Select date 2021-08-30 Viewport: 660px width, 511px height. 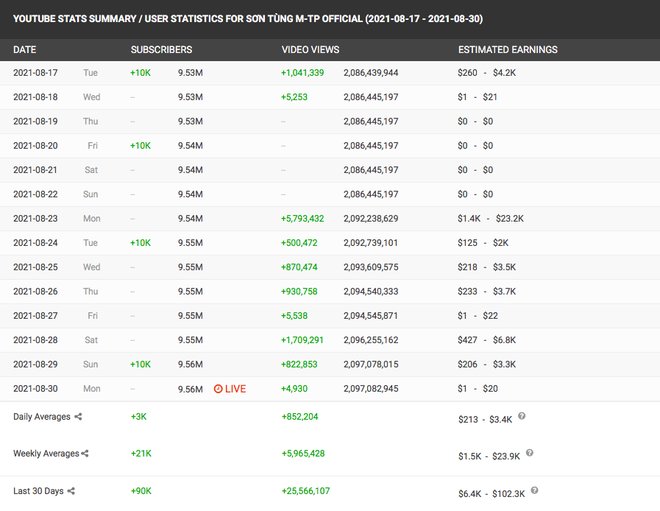pos(35,389)
